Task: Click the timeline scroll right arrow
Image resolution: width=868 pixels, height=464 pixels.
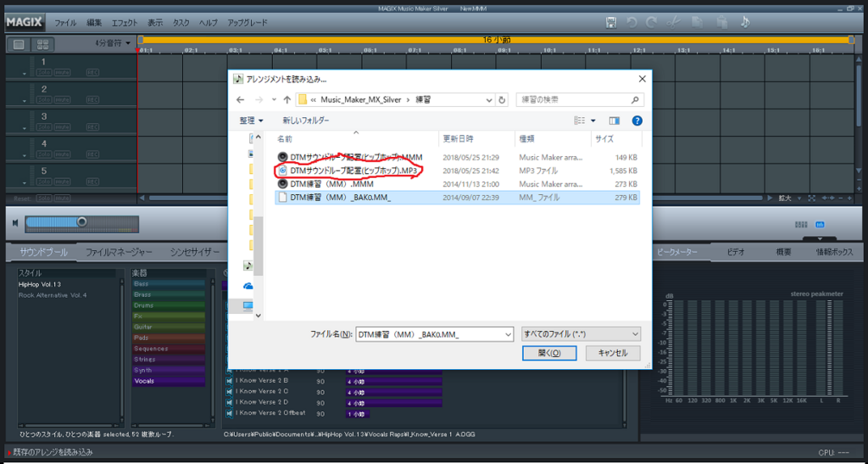Action: tap(768, 198)
